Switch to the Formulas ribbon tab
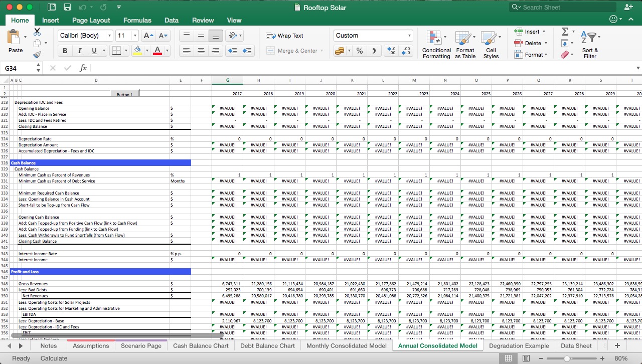The width and height of the screenshot is (642, 364). point(137,20)
